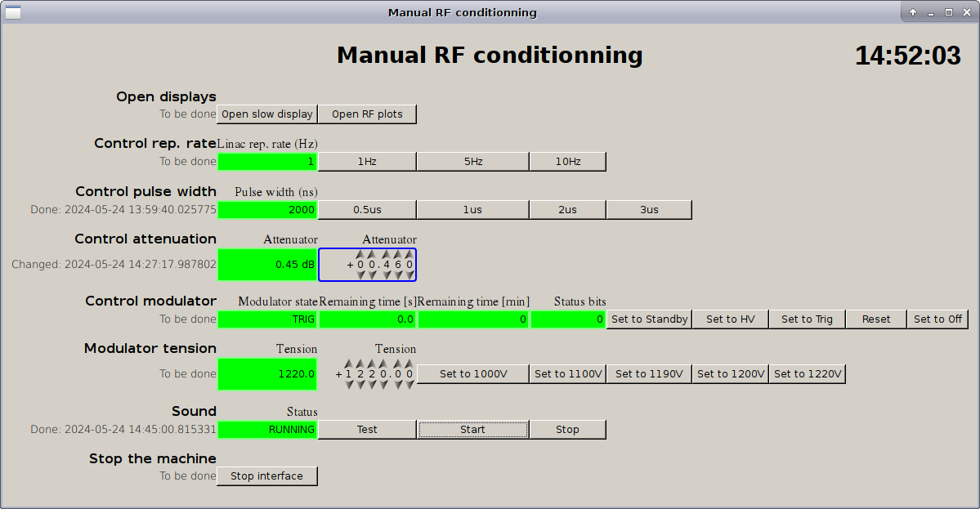Click the Pulse width value field

pyautogui.click(x=267, y=210)
